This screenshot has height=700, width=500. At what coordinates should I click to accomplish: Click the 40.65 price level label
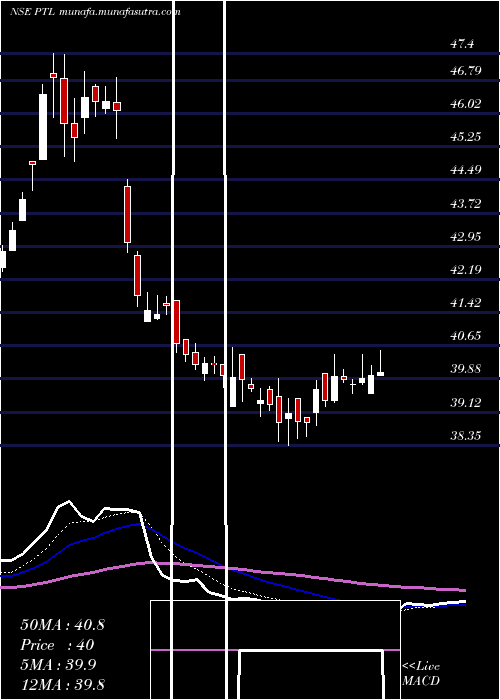pyautogui.click(x=466, y=335)
